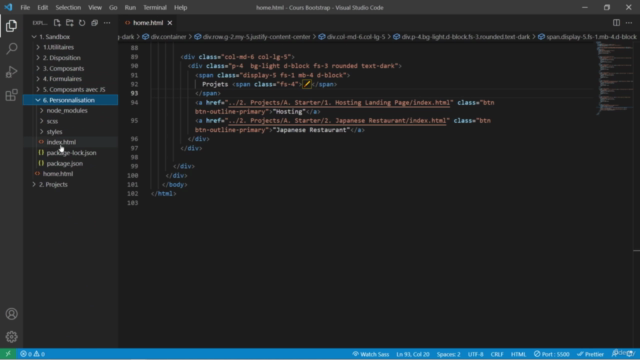Viewport: 640px width, 360px height.
Task: Click div.container in the breadcrumb
Action: point(168,37)
